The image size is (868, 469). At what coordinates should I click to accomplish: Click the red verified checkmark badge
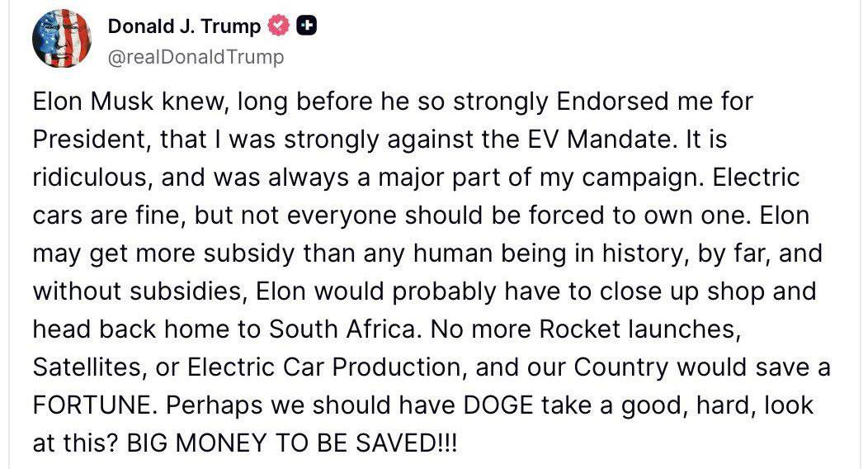pyautogui.click(x=279, y=26)
